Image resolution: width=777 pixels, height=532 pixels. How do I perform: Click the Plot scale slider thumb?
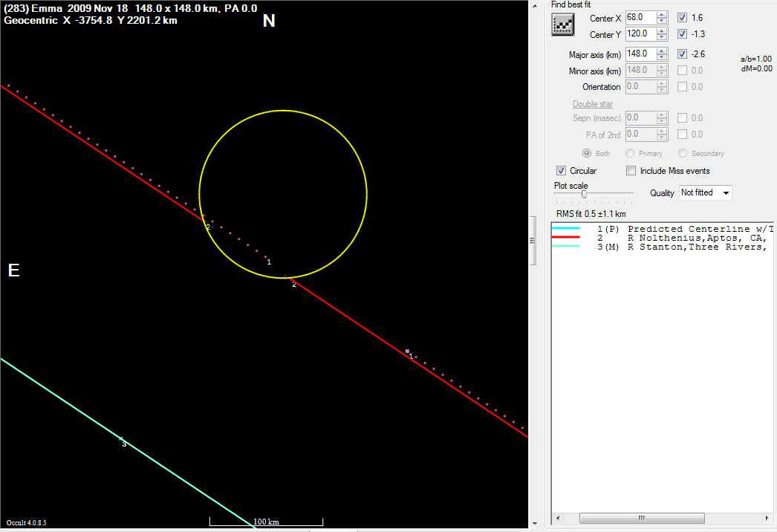click(x=584, y=194)
